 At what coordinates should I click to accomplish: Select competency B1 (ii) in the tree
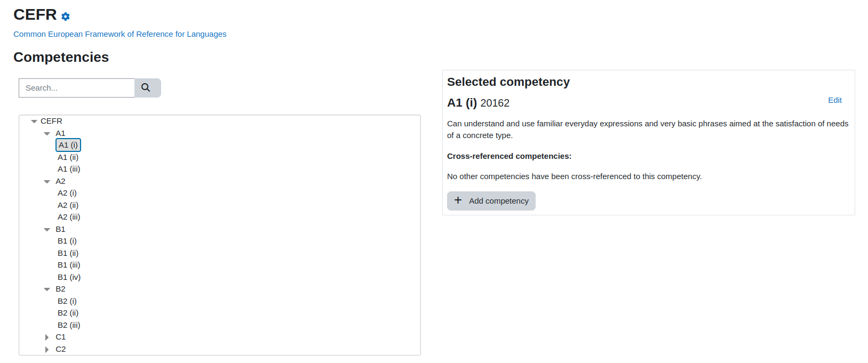[68, 253]
